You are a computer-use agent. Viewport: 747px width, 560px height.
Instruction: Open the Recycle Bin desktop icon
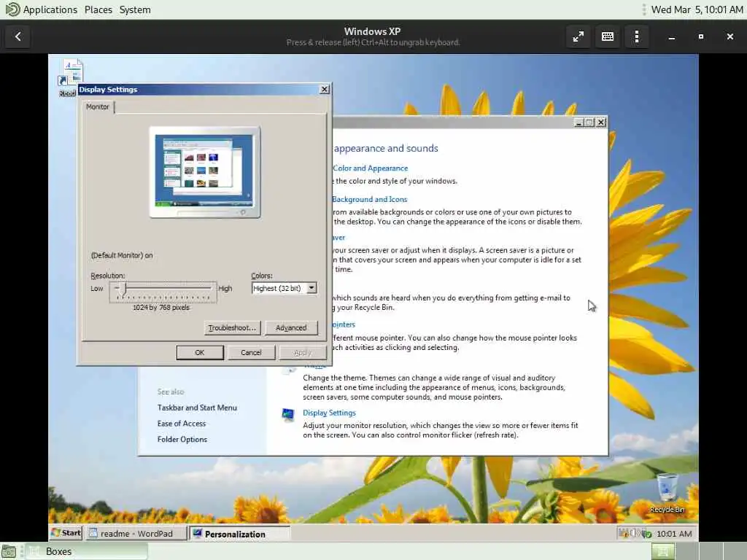pyautogui.click(x=667, y=494)
